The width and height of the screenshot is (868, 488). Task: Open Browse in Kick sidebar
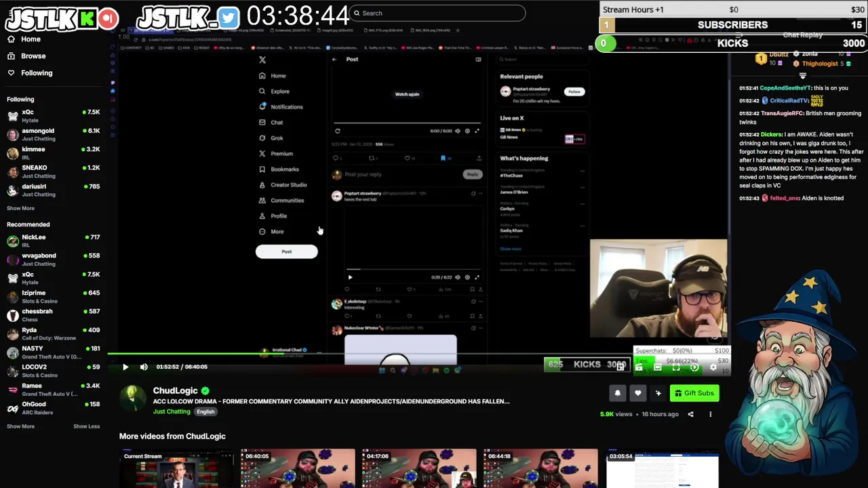[x=26, y=56]
